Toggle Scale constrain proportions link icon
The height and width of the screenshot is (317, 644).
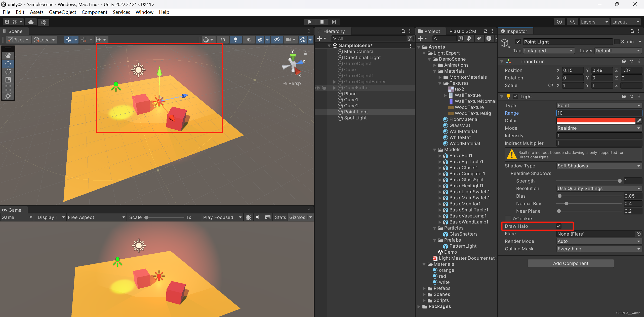click(x=551, y=85)
